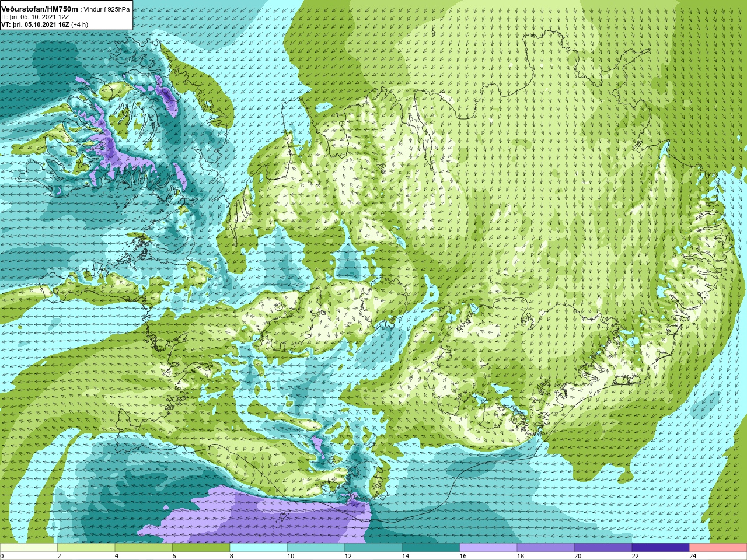
Task: Click the legend scale value "6"
Action: coord(174,556)
